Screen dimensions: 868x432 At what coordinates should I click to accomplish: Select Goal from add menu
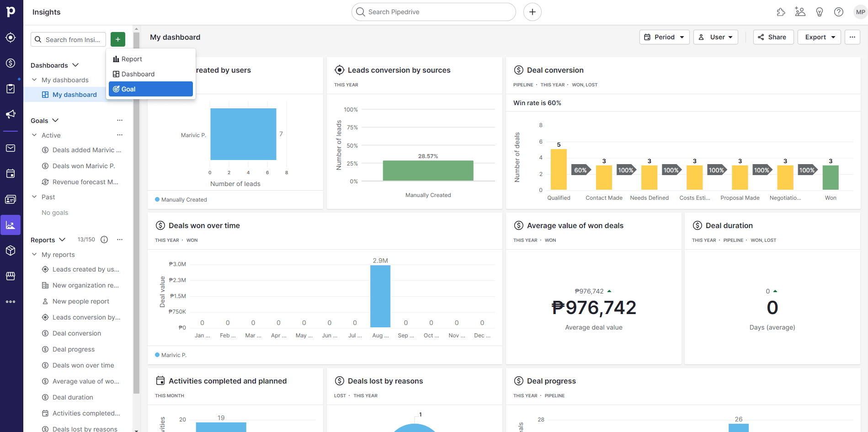(151, 89)
